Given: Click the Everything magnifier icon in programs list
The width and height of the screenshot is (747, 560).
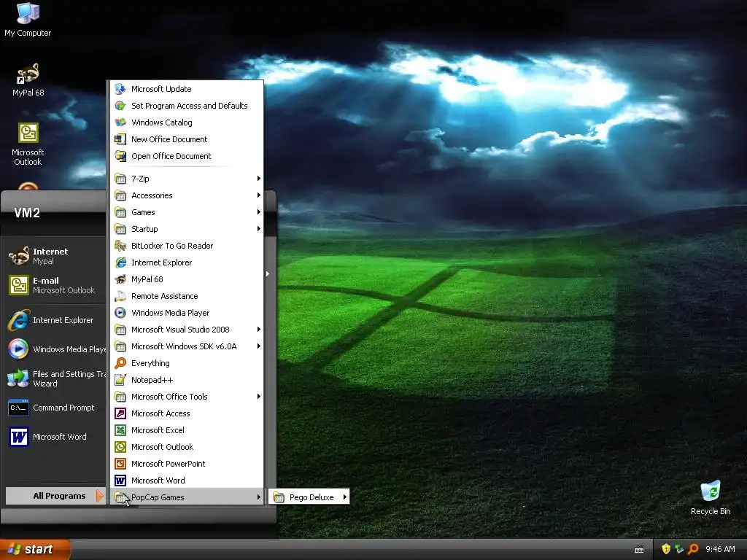Looking at the screenshot, I should [x=120, y=363].
